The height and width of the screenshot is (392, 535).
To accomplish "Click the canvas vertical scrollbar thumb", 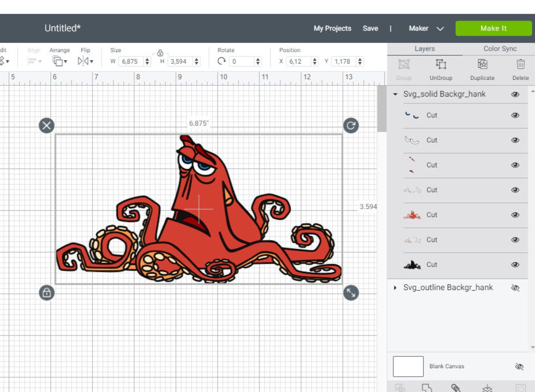I will [x=382, y=108].
